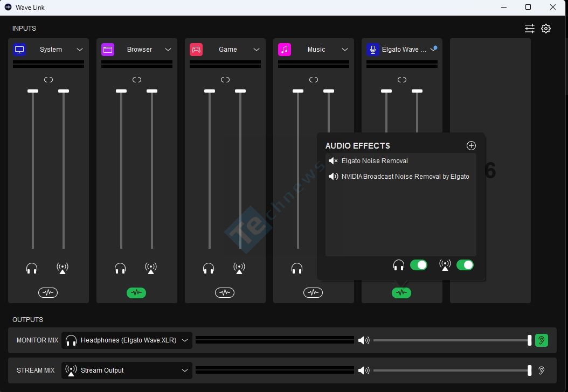
Task: Link System channel faders
Action: tap(49, 80)
